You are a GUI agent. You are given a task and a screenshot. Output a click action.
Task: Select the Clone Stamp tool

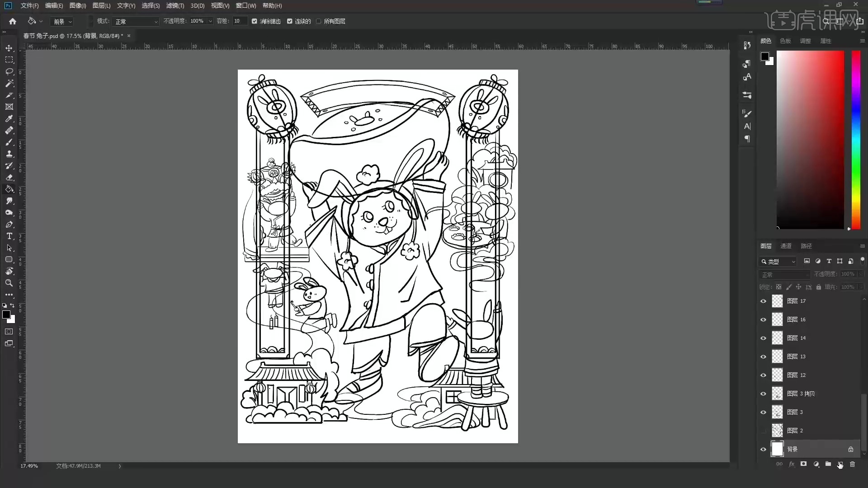pos(9,154)
